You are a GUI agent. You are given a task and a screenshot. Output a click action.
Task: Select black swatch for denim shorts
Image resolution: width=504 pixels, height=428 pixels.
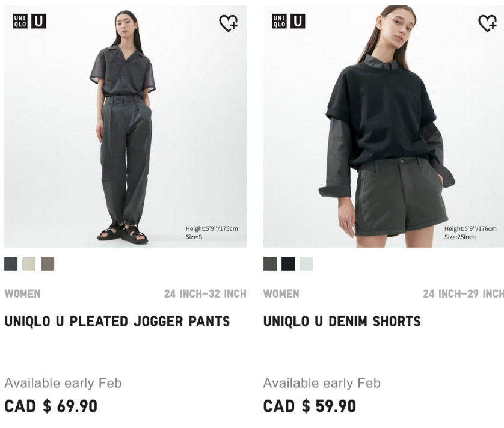click(x=288, y=264)
